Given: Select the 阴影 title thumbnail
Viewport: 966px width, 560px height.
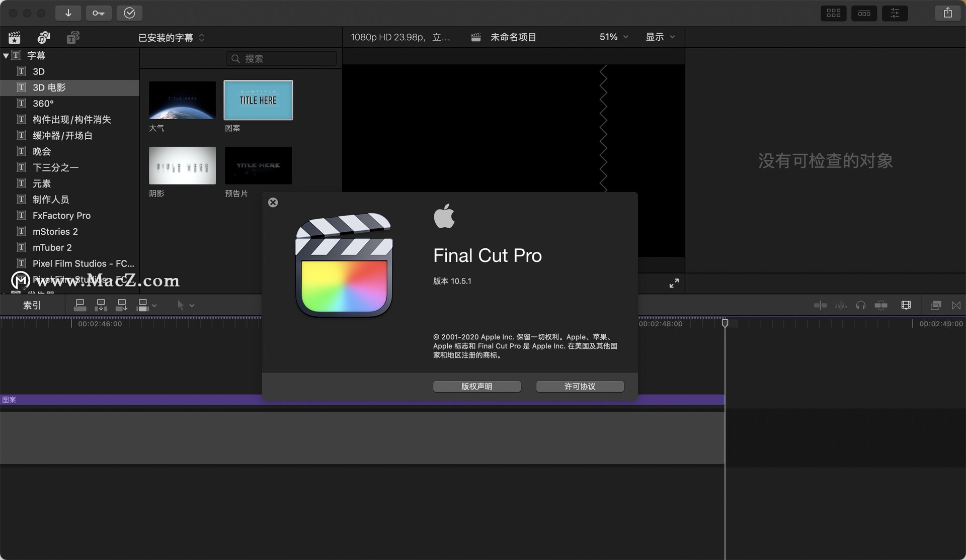Looking at the screenshot, I should click(182, 165).
